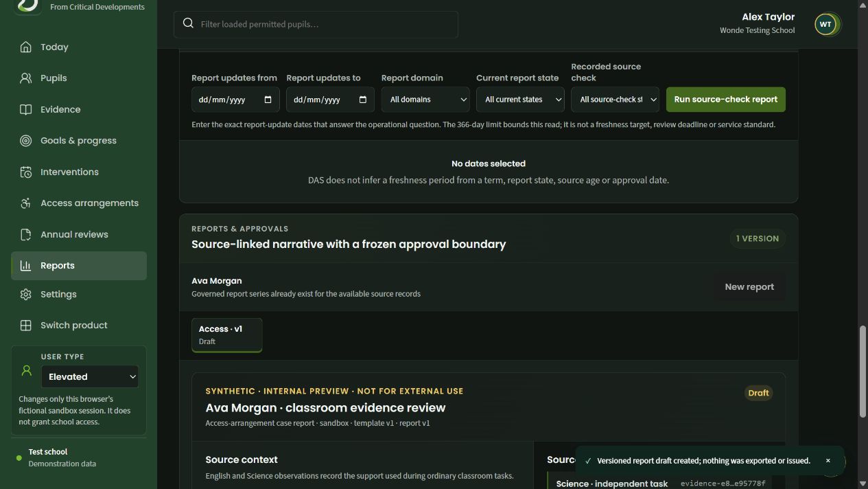This screenshot has width=868, height=489.
Task: Go to Interventions in the sidebar
Action: tap(79, 172)
